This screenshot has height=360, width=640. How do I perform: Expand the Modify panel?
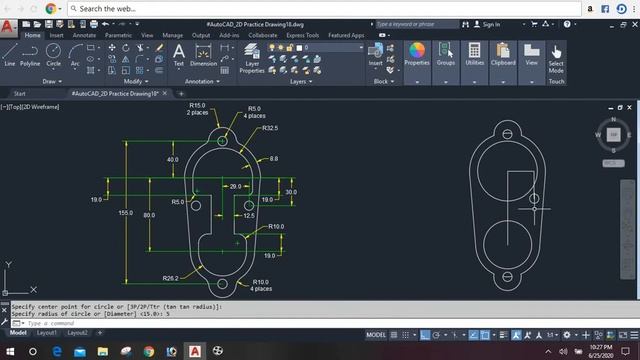point(136,82)
